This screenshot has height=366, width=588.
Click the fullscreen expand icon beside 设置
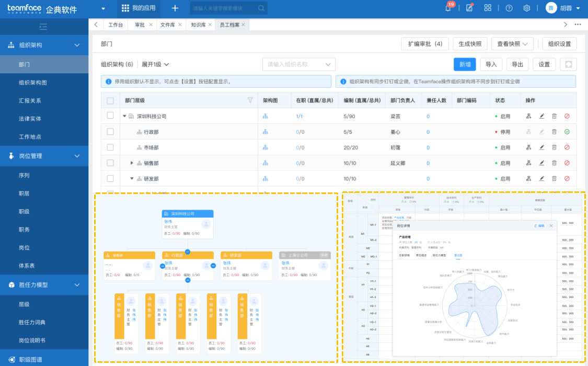click(568, 64)
